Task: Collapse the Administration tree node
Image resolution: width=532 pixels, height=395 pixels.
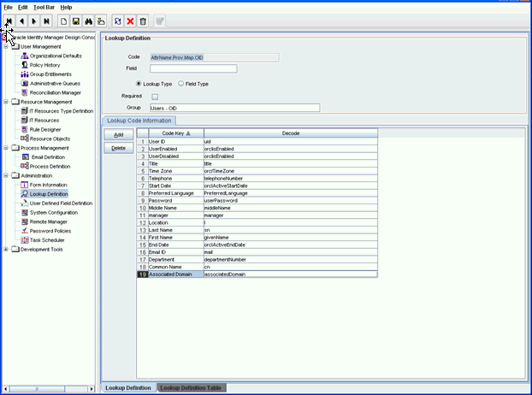Action: [x=6, y=175]
